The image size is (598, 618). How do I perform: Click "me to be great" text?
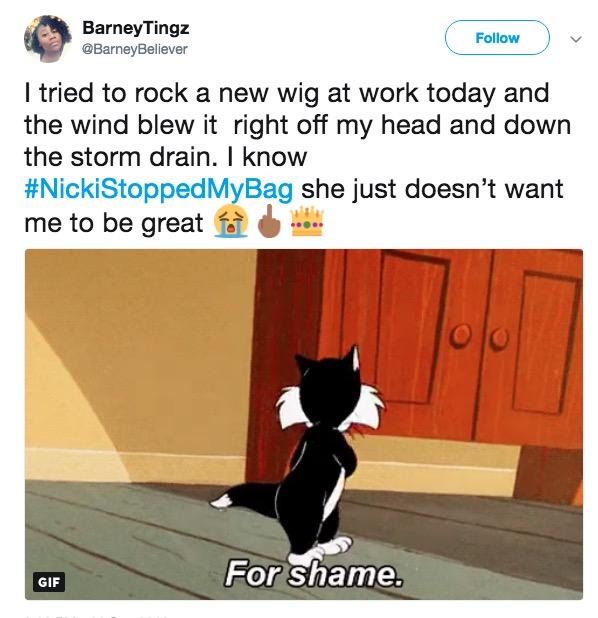click(x=114, y=223)
